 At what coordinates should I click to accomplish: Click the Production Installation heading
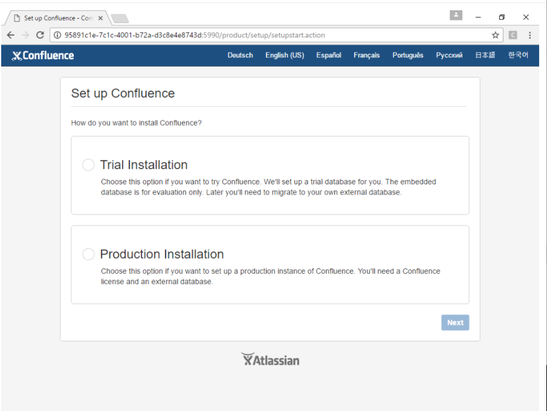[x=162, y=254]
